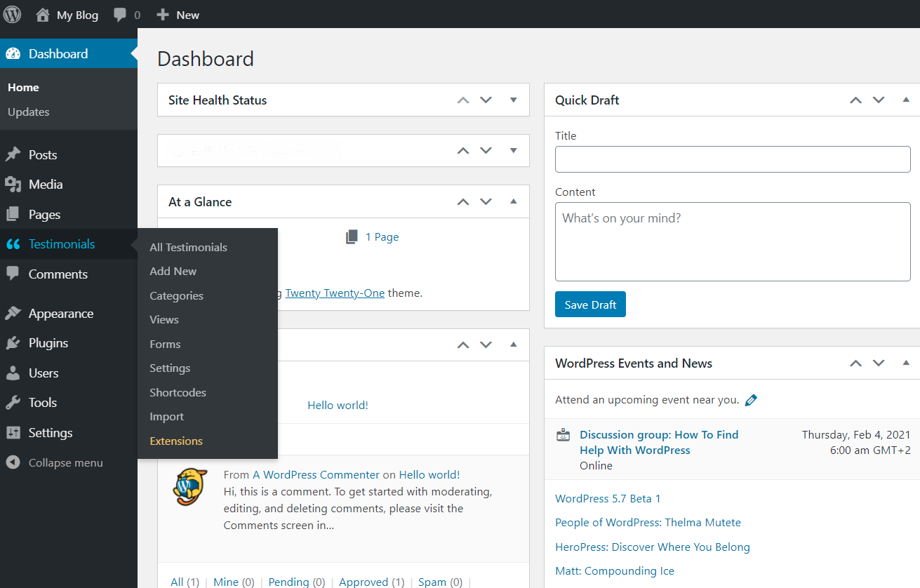Screen dimensions: 920x588
Task: Toggle Site Health Status panel
Action: 514,100
